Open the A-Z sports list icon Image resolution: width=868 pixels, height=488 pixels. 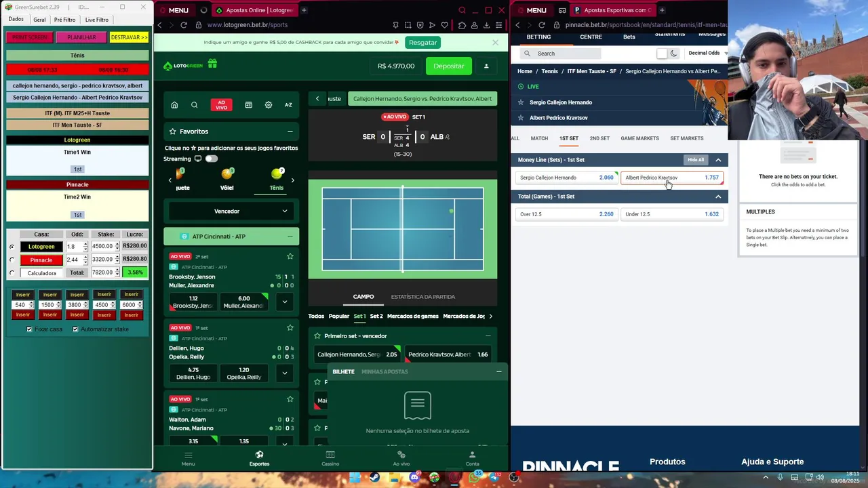[x=288, y=105]
